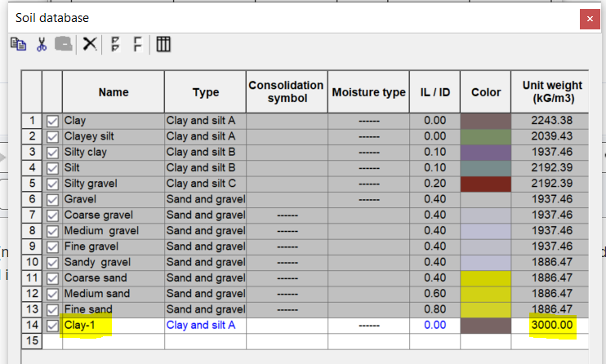
Task: Select the 0.20 IL/ID cell
Action: click(x=434, y=184)
